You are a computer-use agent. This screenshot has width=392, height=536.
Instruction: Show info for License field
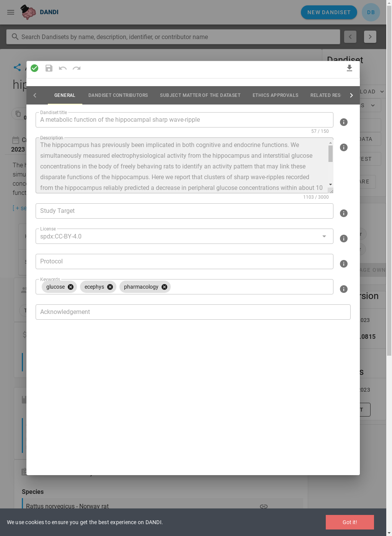click(x=344, y=239)
